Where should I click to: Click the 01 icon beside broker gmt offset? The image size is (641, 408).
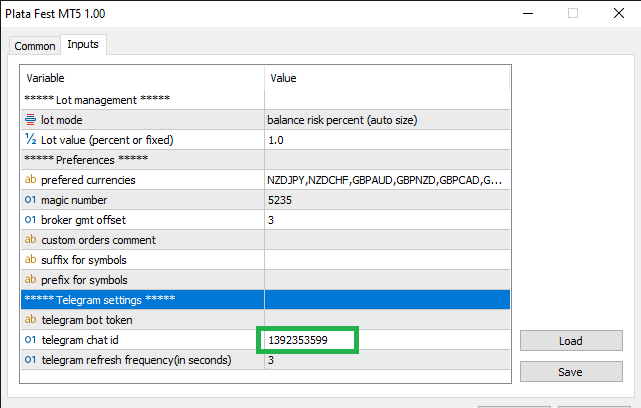(30, 220)
